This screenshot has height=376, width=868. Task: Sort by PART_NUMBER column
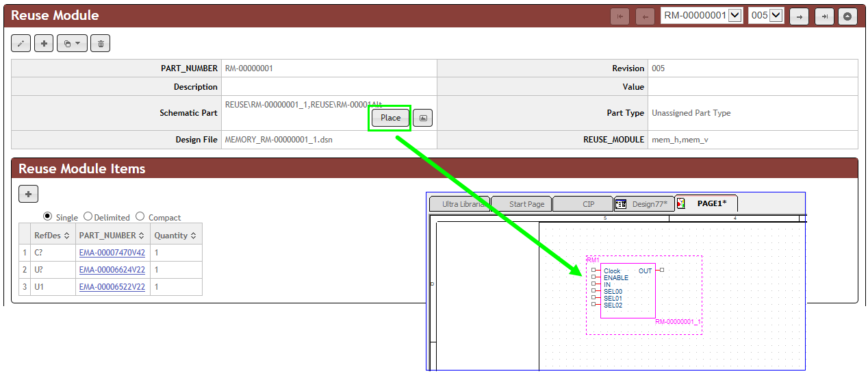[x=112, y=235]
